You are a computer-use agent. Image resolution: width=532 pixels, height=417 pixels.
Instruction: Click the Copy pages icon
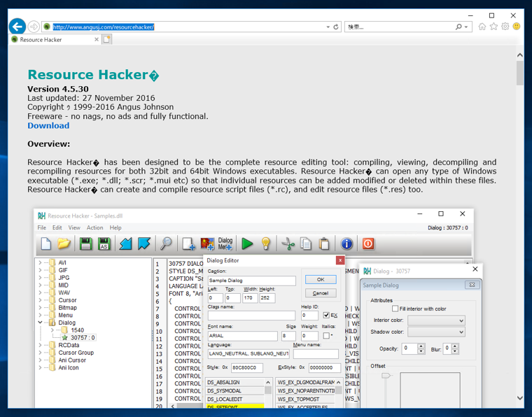306,243
